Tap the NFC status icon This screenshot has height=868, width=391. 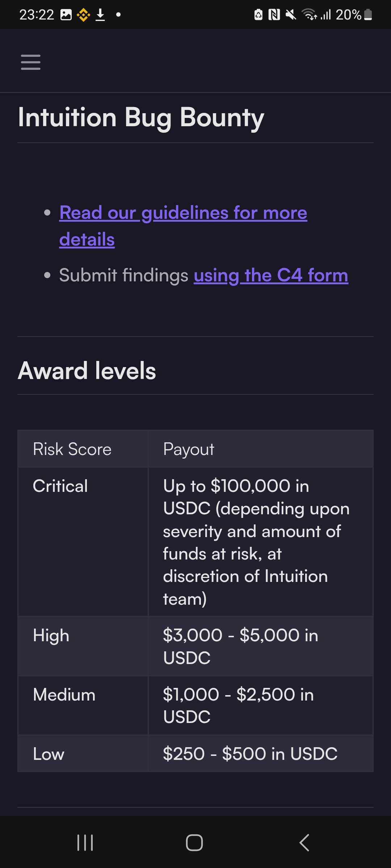click(x=274, y=15)
